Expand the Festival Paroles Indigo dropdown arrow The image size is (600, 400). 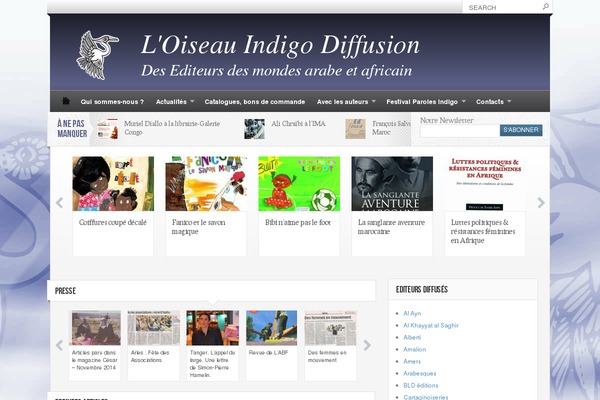point(463,101)
